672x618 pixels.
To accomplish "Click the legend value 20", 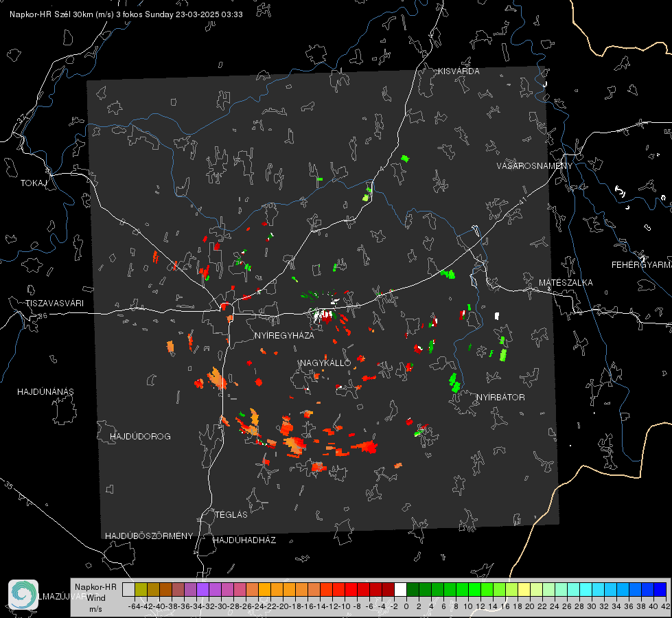I will tap(530, 606).
